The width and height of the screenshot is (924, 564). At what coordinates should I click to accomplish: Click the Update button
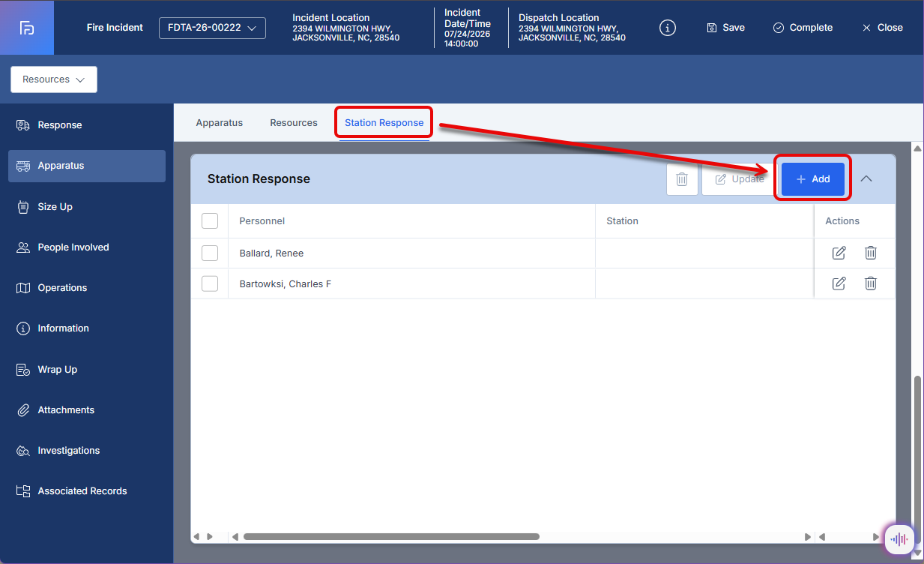739,179
